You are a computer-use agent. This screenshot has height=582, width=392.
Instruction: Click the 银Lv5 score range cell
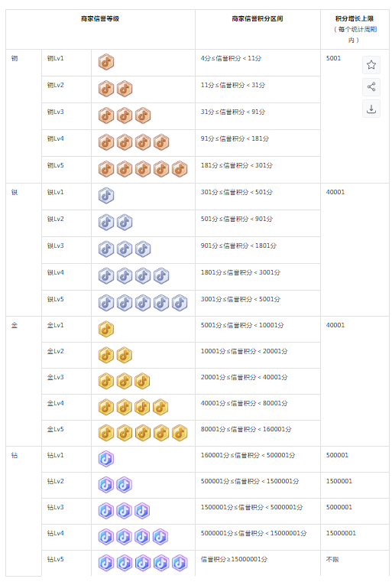pyautogui.click(x=258, y=304)
